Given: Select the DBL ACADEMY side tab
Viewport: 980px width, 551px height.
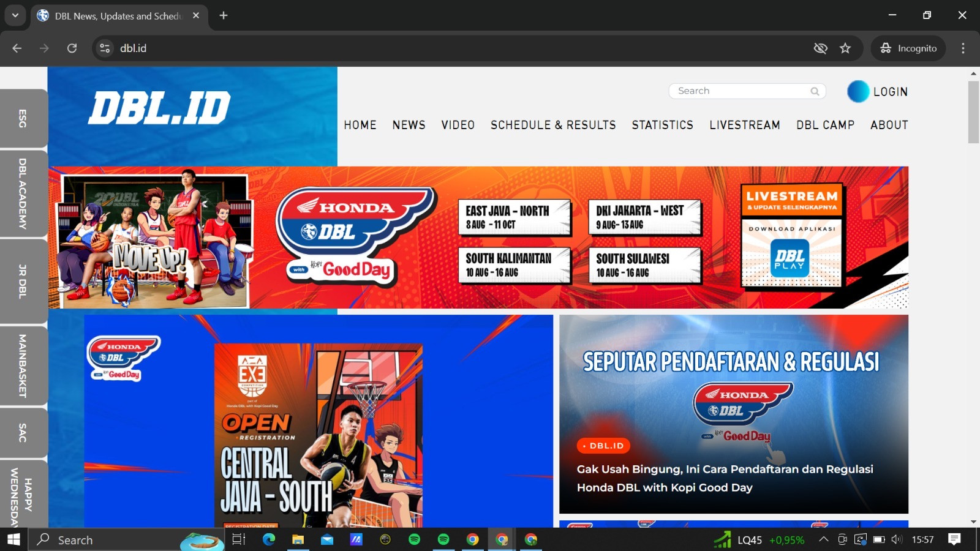Looking at the screenshot, I should point(23,193).
